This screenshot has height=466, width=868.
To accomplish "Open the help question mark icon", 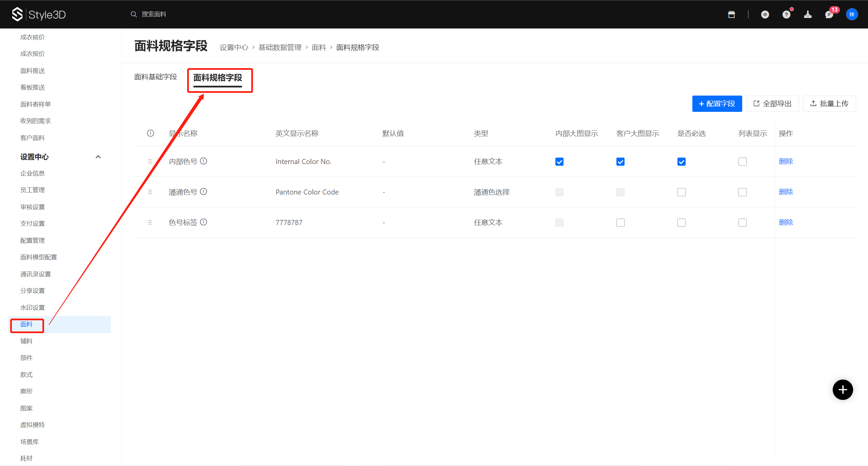I will coord(786,14).
